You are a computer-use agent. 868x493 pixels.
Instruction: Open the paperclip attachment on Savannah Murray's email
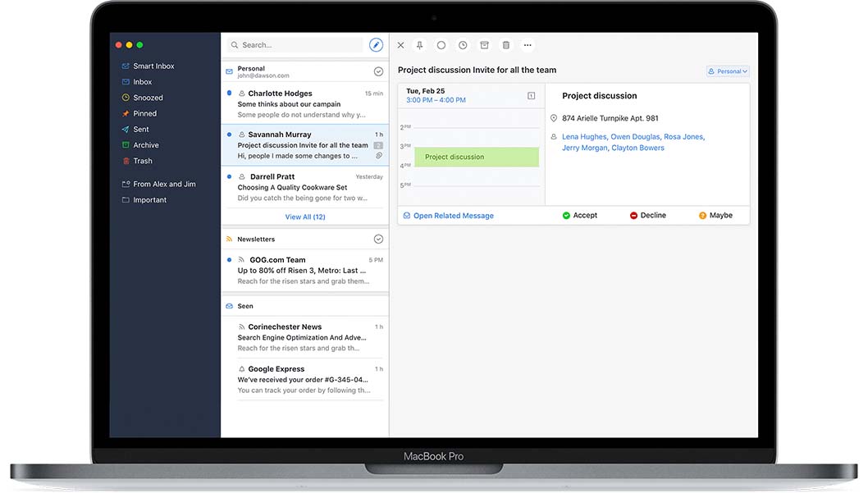[x=378, y=157]
